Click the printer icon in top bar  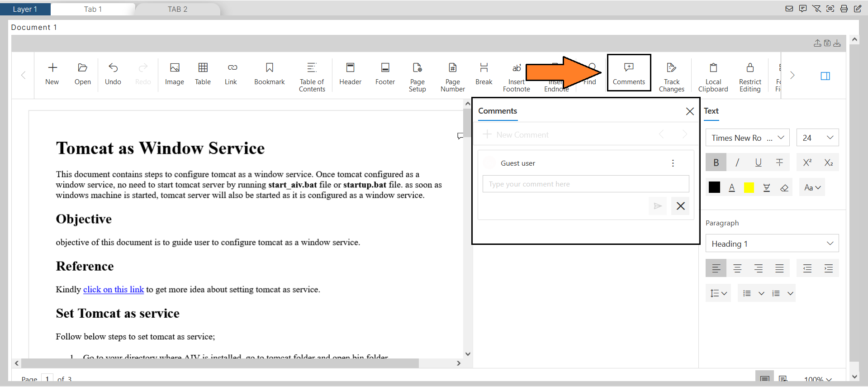click(x=844, y=9)
